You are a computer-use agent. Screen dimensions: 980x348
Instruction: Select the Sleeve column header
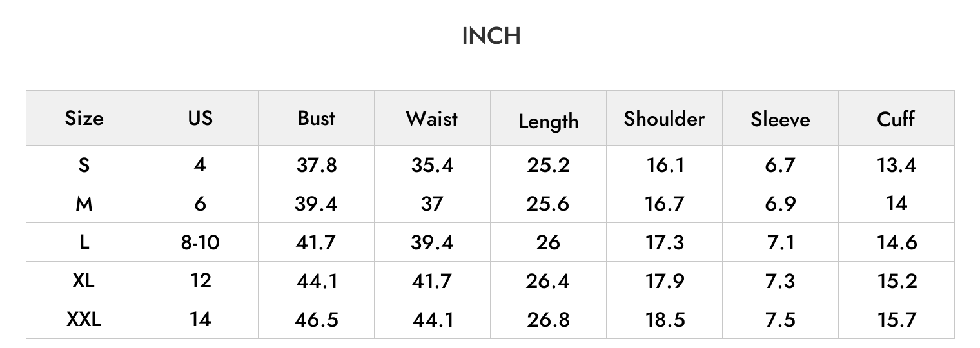[780, 119]
